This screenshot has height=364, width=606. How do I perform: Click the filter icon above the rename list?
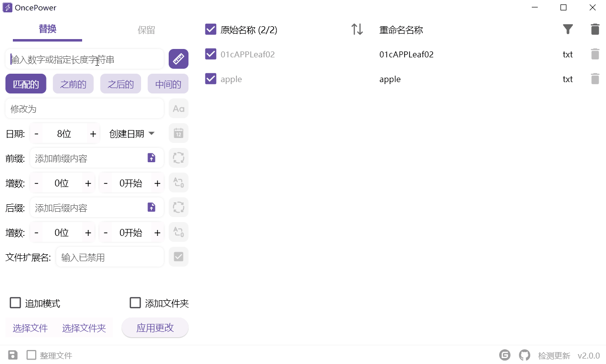tap(568, 29)
